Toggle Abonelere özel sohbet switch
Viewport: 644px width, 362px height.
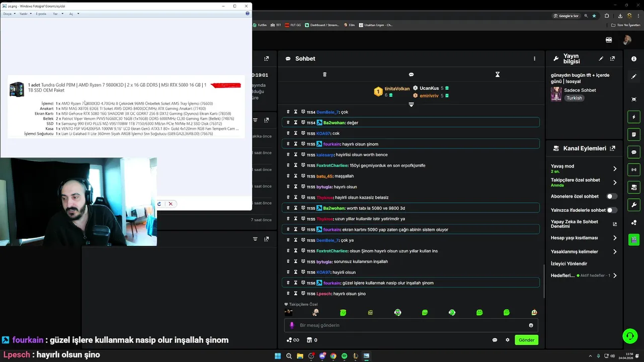tap(612, 197)
